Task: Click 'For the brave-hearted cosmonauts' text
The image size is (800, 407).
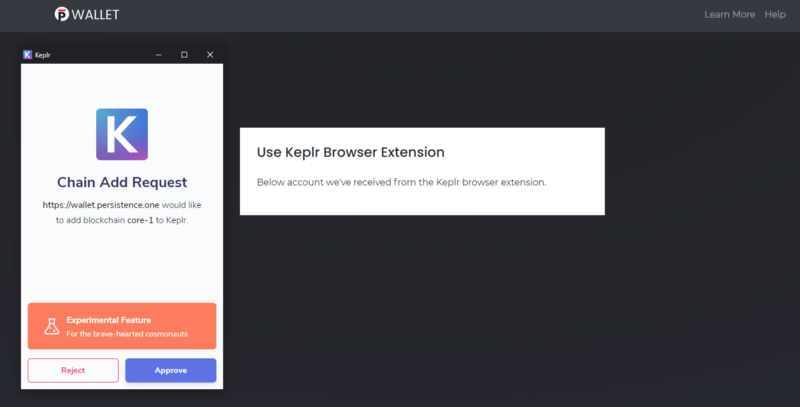Action: coord(127,334)
